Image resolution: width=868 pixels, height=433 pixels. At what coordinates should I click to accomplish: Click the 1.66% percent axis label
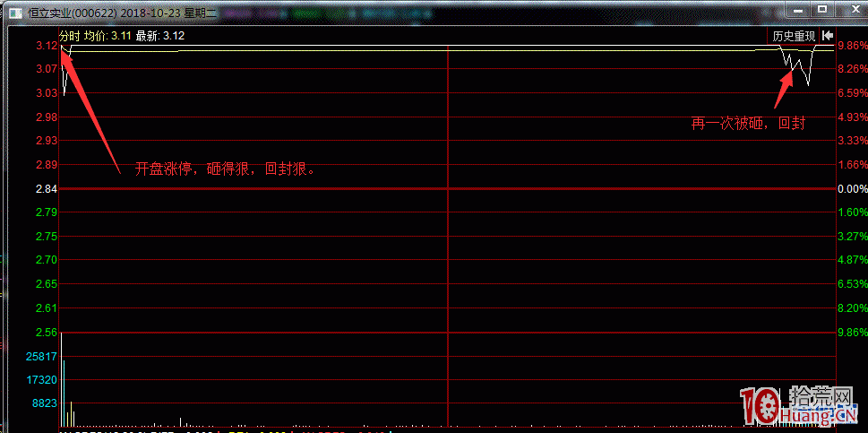pos(853,164)
